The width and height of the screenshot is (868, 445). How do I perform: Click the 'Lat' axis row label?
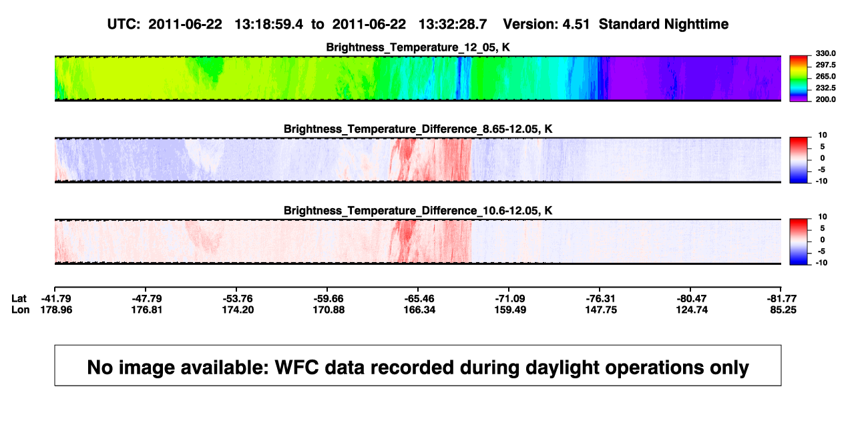[x=19, y=298]
